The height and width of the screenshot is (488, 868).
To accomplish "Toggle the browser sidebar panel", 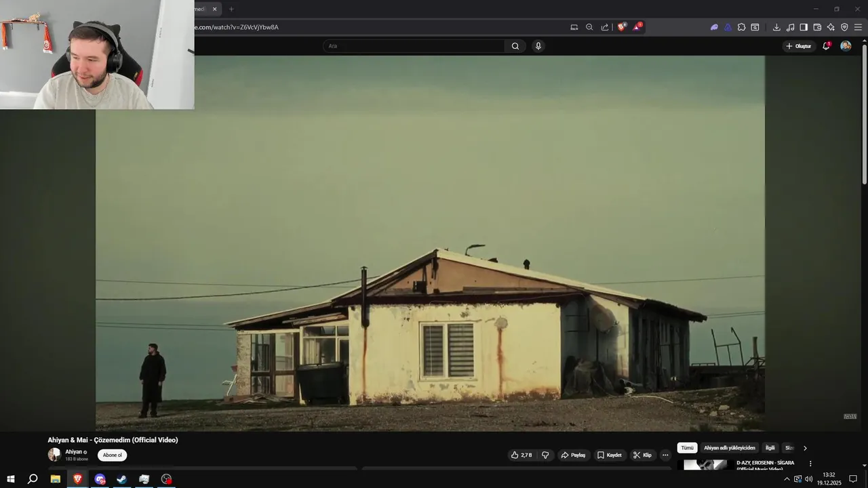I will (x=804, y=27).
